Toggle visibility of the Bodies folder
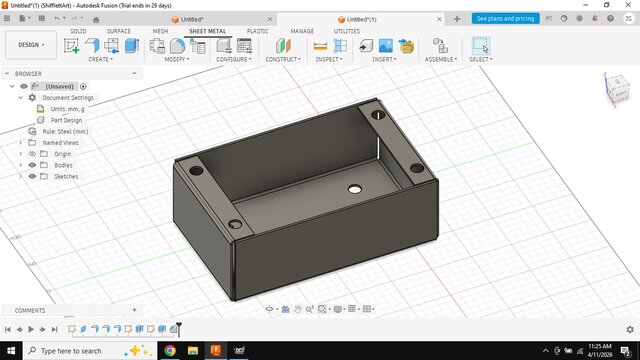This screenshot has height=360, width=640. (x=32, y=165)
